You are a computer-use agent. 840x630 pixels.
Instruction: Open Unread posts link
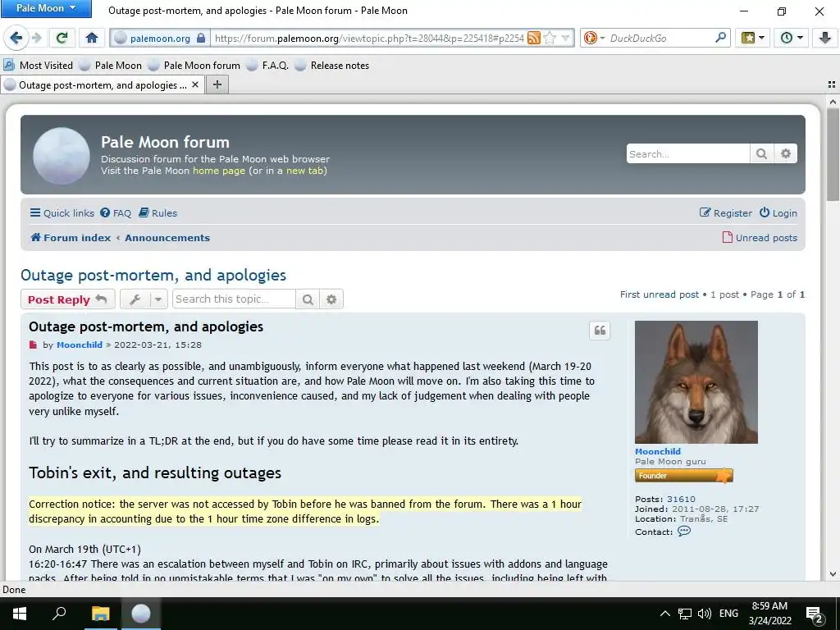click(760, 237)
